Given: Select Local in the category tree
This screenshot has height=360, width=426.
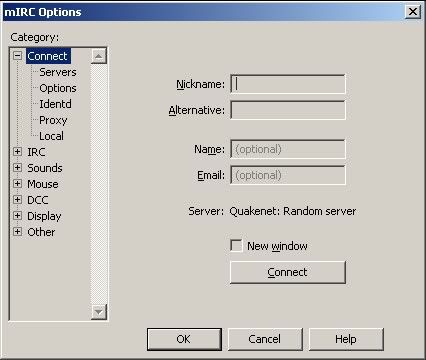Looking at the screenshot, I should (x=51, y=136).
